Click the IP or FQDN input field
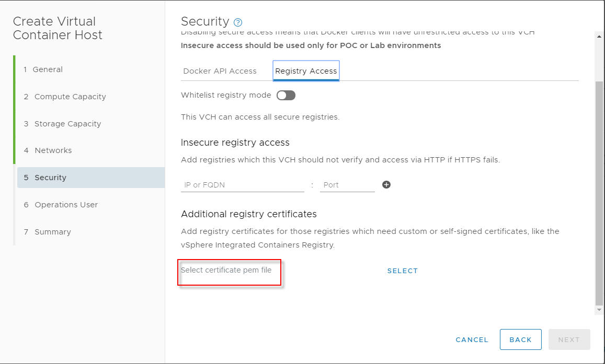Viewport: 605px width, 364px height. point(242,184)
